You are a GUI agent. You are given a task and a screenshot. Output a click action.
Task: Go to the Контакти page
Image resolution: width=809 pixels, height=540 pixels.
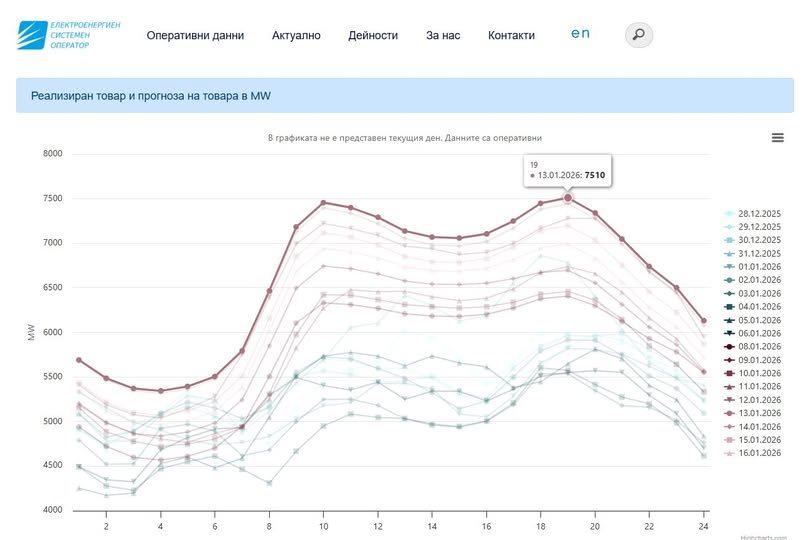click(x=511, y=35)
